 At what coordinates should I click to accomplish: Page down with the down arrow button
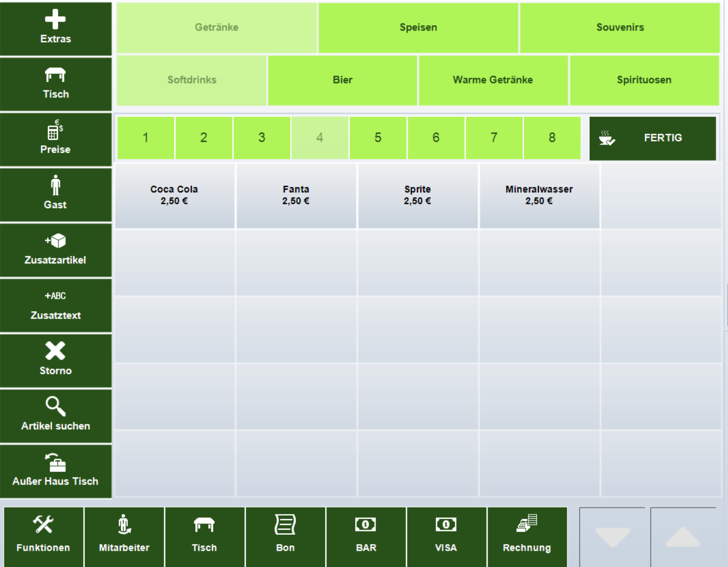(613, 537)
